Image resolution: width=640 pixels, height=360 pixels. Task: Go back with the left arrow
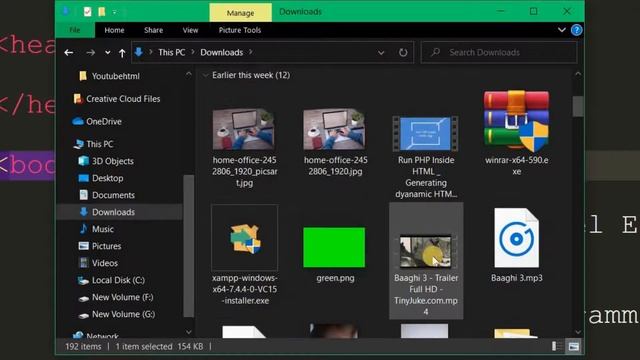[x=69, y=52]
